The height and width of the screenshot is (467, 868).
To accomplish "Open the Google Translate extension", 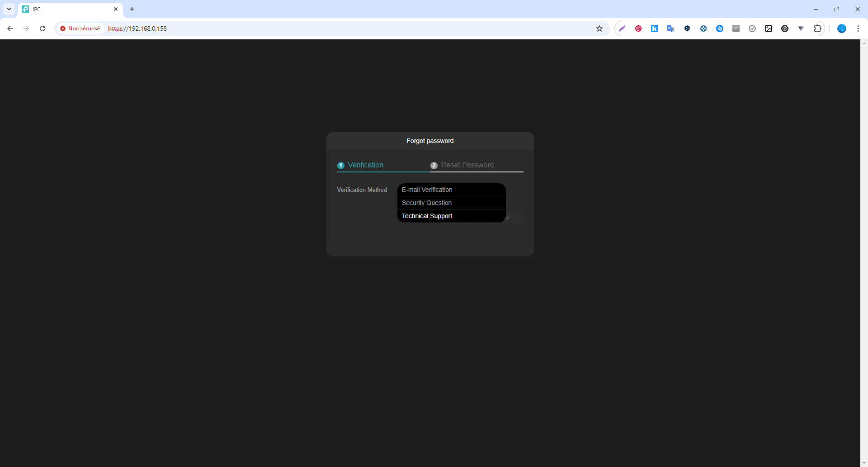I will click(x=671, y=29).
